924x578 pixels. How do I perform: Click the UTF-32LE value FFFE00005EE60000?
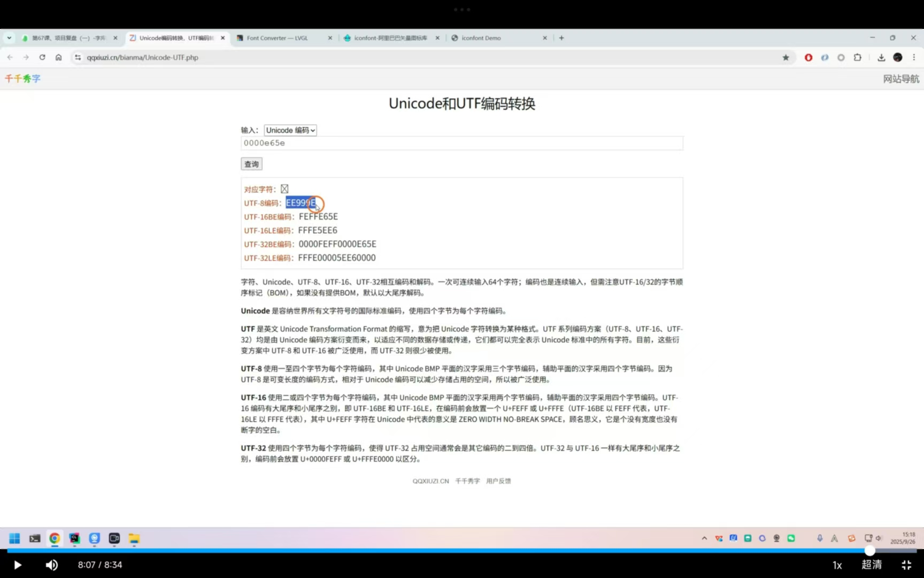point(337,258)
